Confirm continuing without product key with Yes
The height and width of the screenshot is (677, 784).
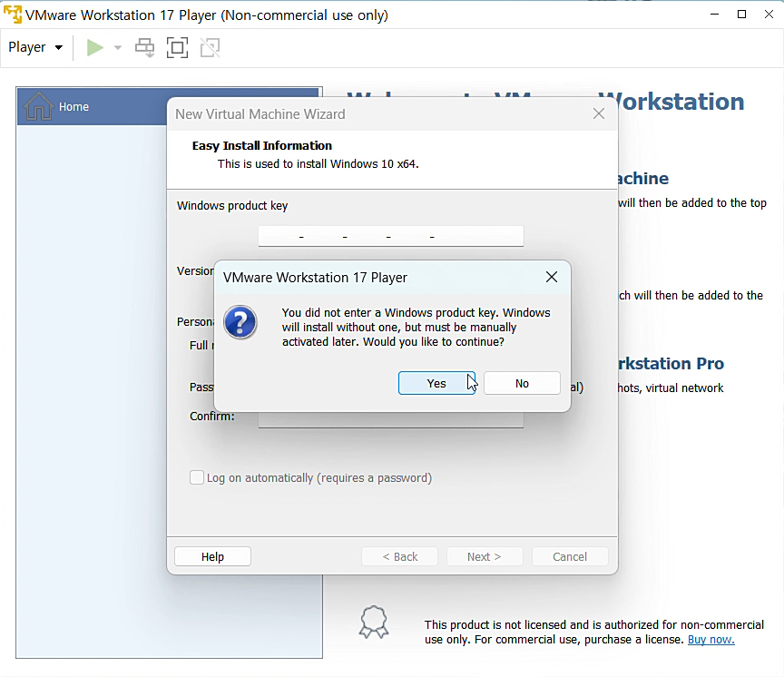coord(436,383)
